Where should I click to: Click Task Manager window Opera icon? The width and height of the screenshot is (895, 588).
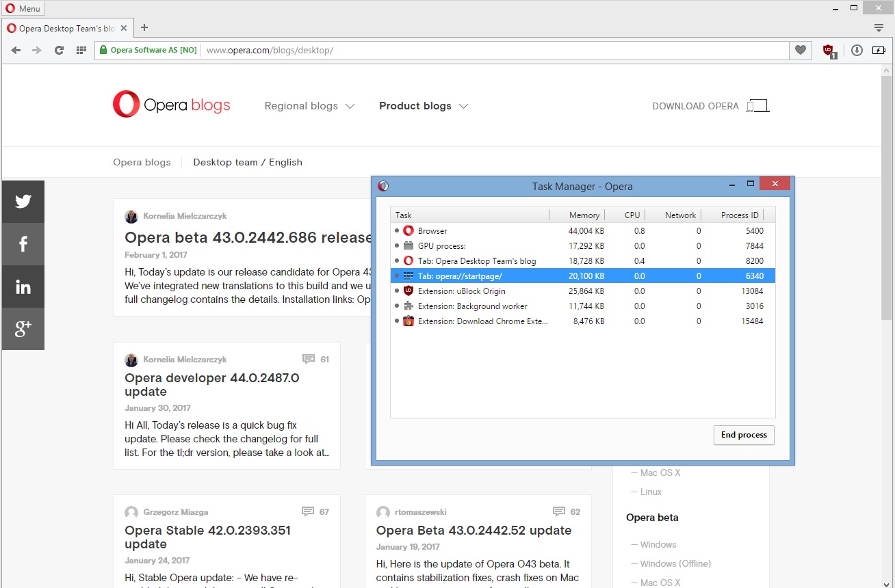(383, 185)
